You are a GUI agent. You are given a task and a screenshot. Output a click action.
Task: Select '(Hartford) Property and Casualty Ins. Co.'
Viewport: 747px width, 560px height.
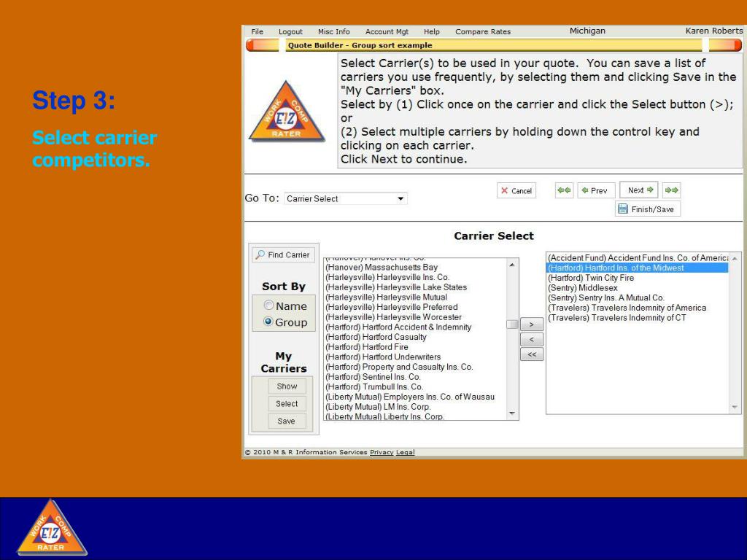[x=415, y=367]
